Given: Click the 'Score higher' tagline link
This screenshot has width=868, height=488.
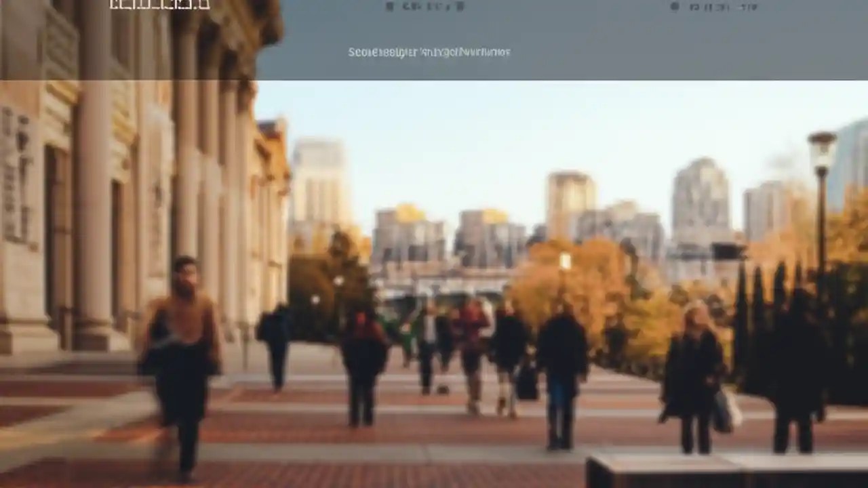Looking at the screenshot, I should pos(429,52).
